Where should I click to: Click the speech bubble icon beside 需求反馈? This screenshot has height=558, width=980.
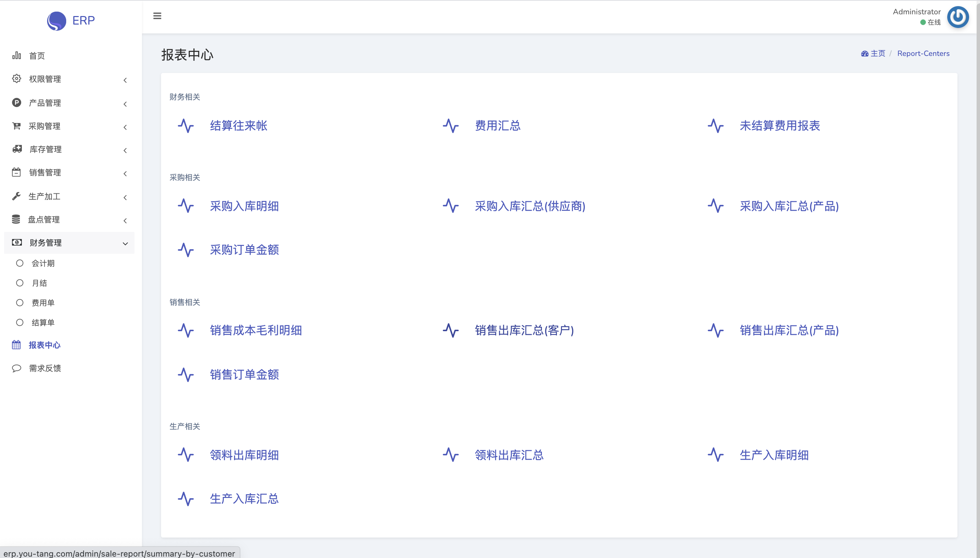(16, 368)
